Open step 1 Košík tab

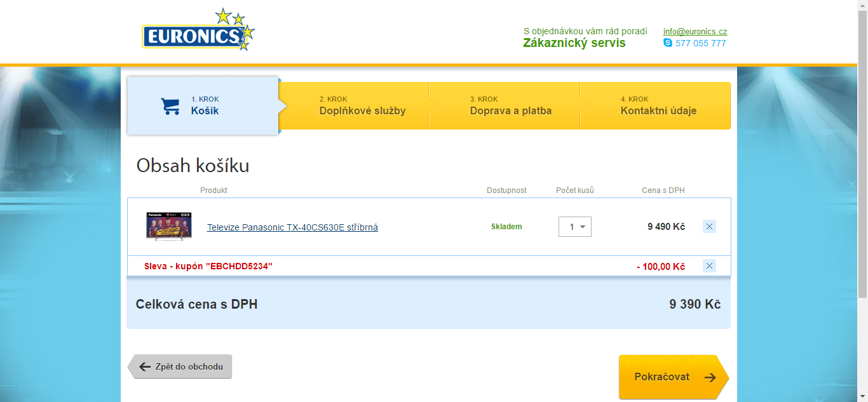(203, 105)
